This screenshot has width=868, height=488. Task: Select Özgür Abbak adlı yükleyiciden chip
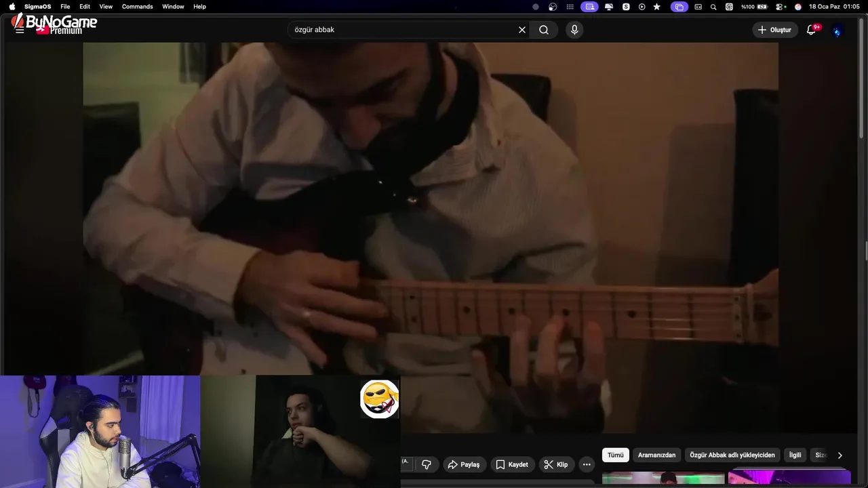point(732,455)
